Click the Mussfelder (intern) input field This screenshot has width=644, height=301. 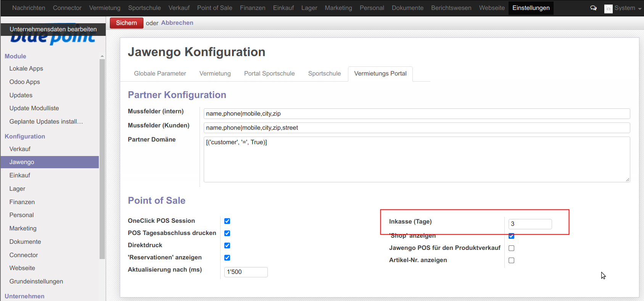pos(417,114)
